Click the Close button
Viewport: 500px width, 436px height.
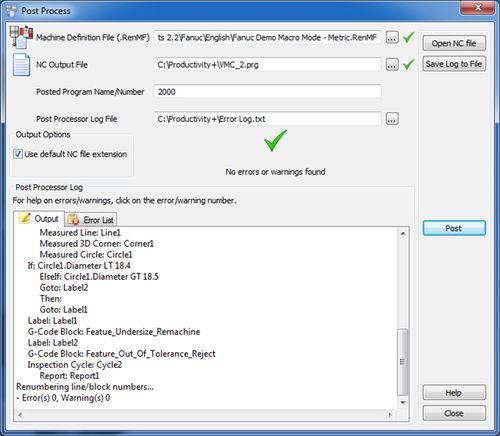pyautogui.click(x=454, y=413)
